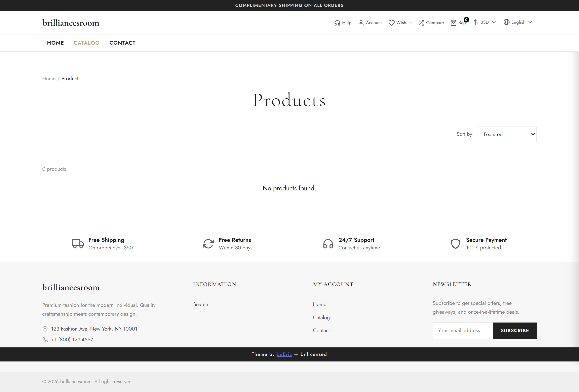
Task: Go to the HOME menu item
Action: coord(55,43)
